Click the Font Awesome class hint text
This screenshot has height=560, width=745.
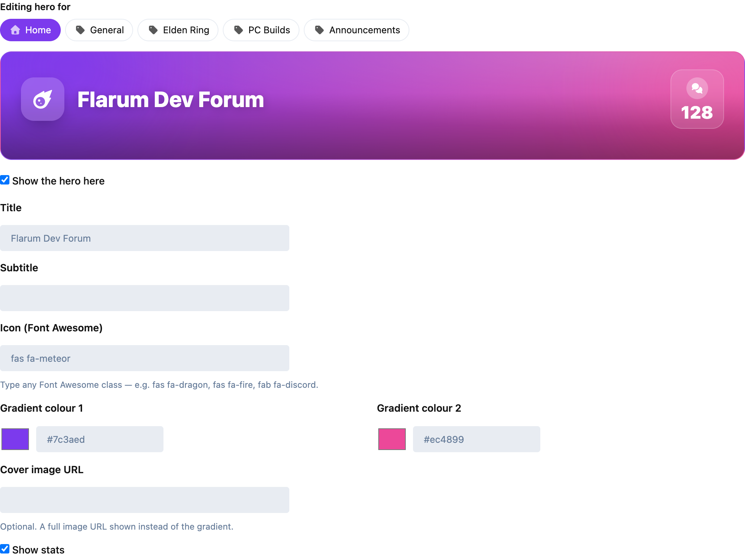pyautogui.click(x=159, y=385)
